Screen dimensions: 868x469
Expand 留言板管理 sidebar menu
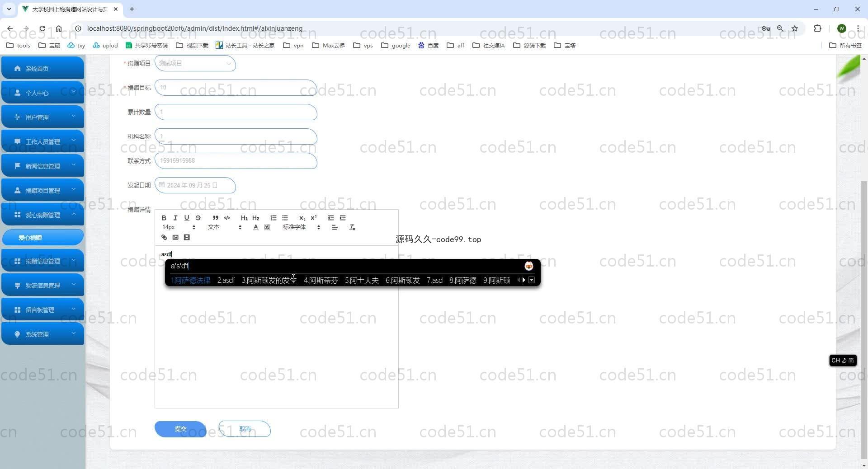point(42,310)
